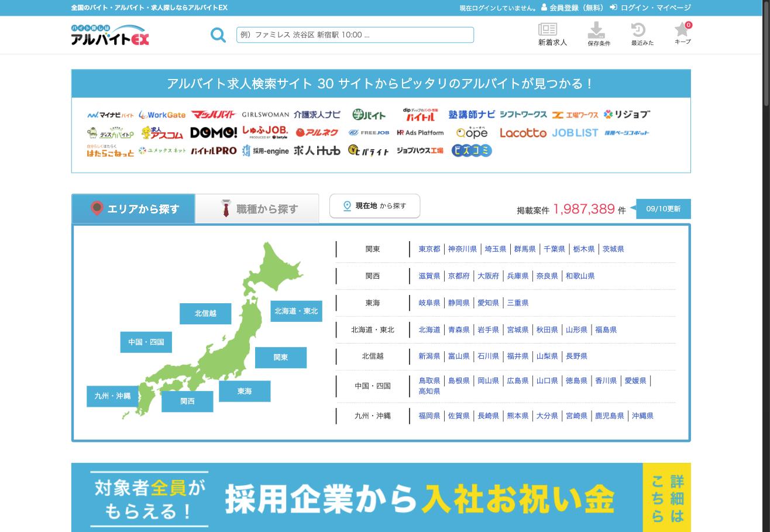Click the マイナビバイト logo
770x532 pixels.
pyautogui.click(x=110, y=115)
